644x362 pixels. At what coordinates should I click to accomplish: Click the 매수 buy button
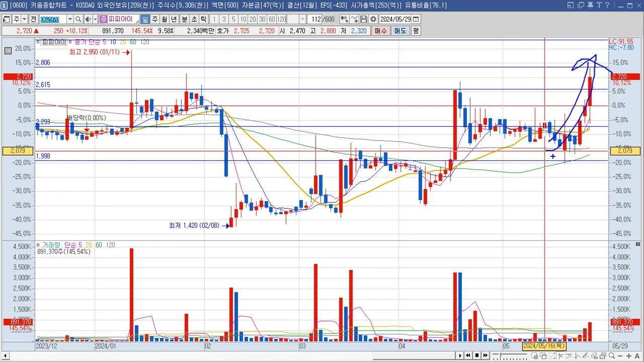[x=381, y=31]
